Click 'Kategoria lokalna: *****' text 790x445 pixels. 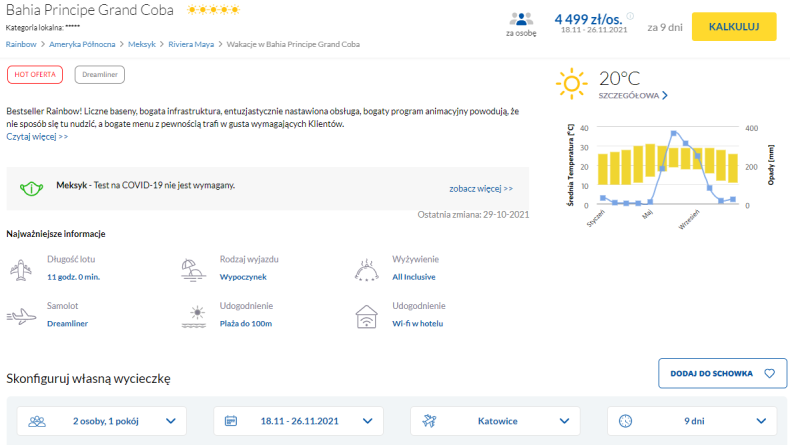[x=43, y=27]
